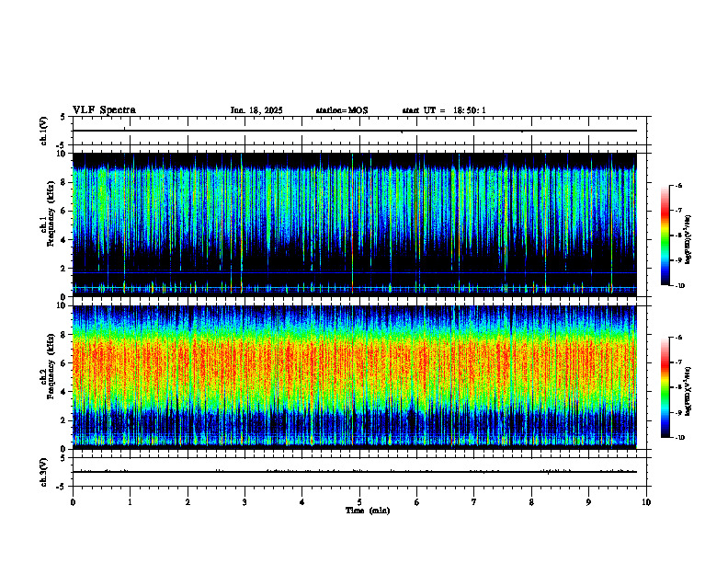Viewport: 728px width, 563px height.
Task: Select the "start UT = 18:50: 1" text
Action: tap(444, 110)
